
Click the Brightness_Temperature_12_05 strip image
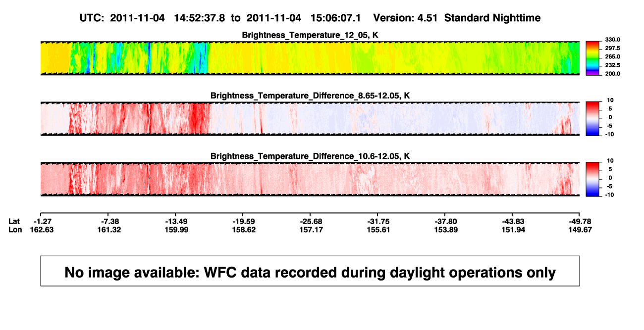point(310,58)
